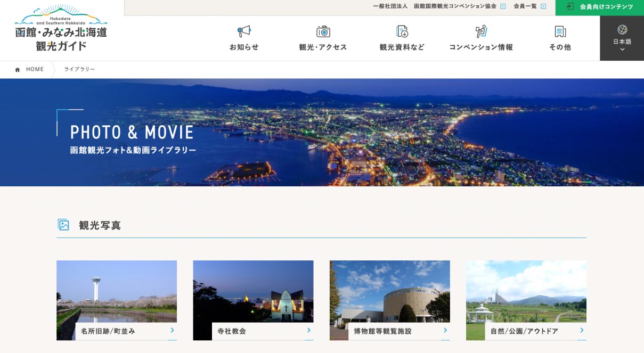
Task: Click the HOME breadcrumb link
Action: [35, 69]
